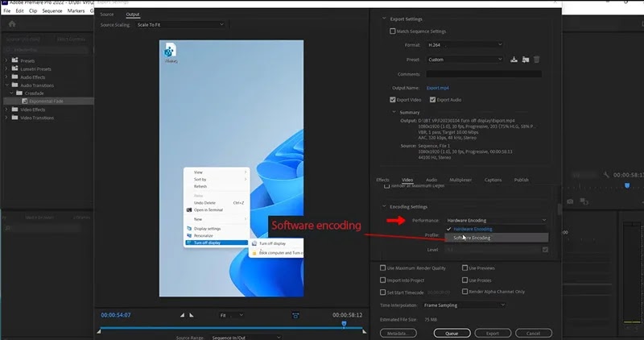
Task: Enable Use Maximum Render Quality
Action: tap(383, 268)
